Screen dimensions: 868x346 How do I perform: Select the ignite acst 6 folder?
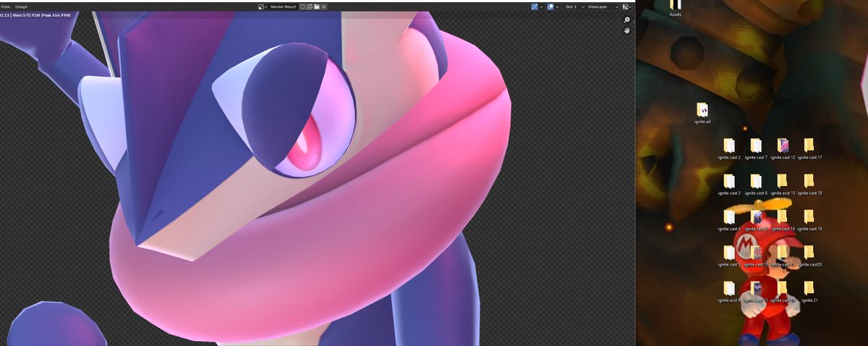[x=728, y=292]
